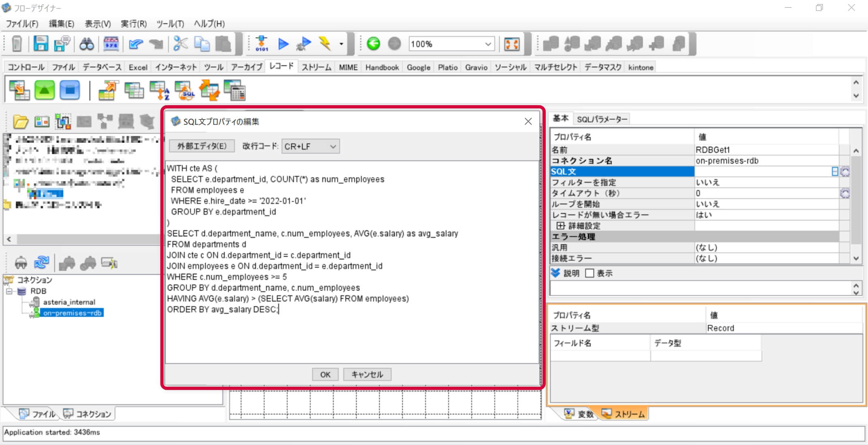This screenshot has width=868, height=445.
Task: Click the fit-to-screen orange icon
Action: [x=512, y=44]
